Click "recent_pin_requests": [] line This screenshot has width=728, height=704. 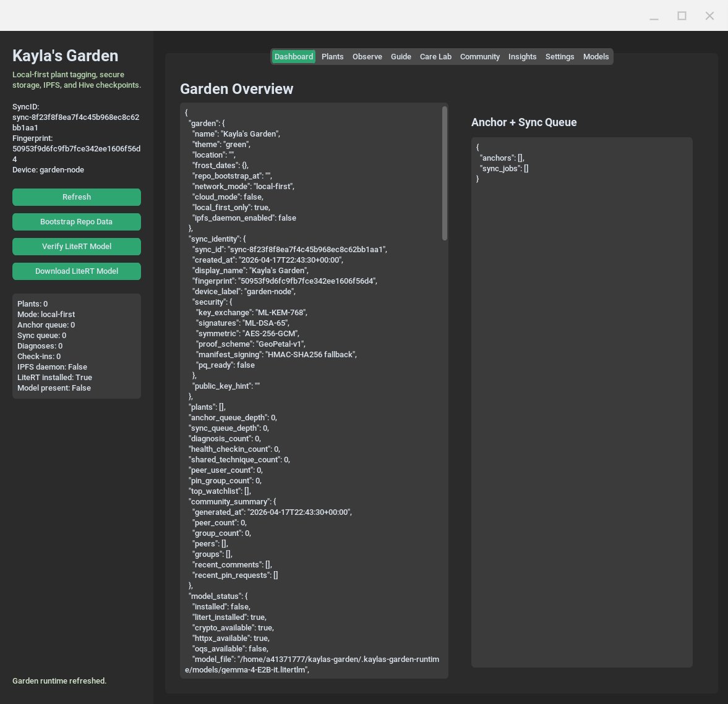(x=235, y=575)
